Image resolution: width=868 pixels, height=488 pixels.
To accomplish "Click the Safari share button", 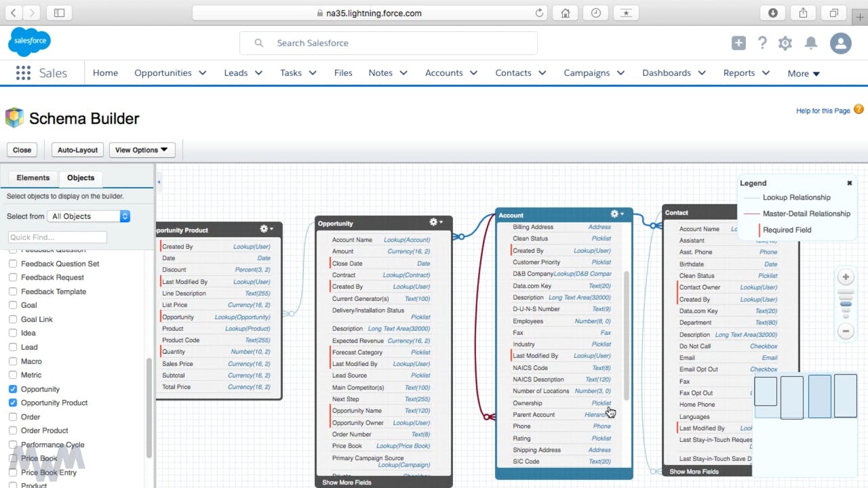I will pos(804,13).
